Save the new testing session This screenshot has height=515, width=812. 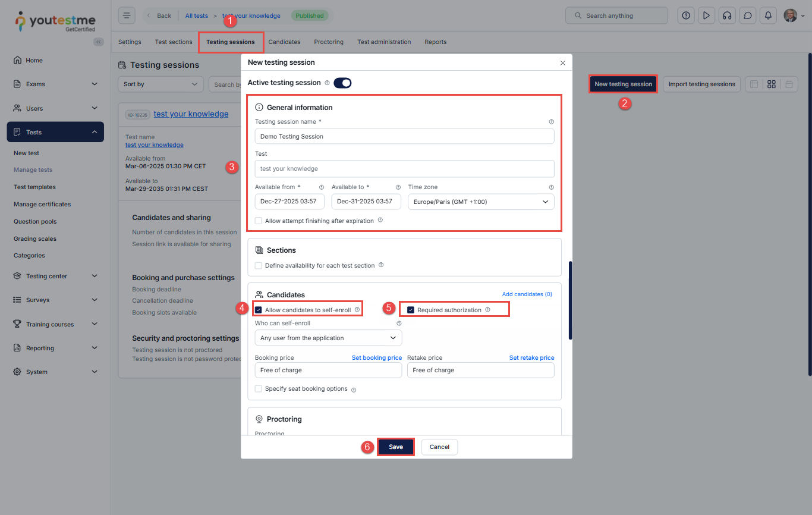click(396, 447)
